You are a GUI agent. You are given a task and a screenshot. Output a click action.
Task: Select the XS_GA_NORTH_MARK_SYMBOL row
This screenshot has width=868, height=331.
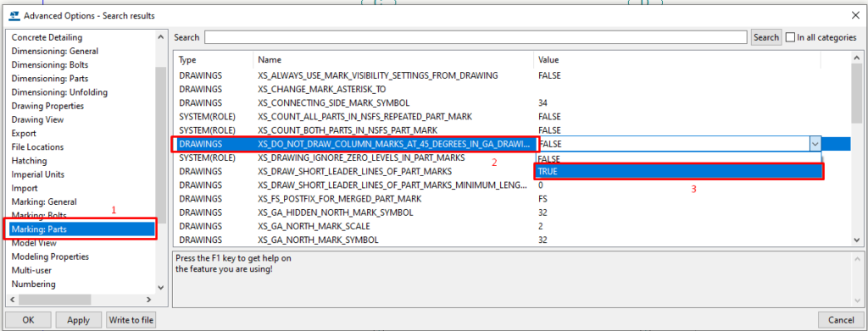[x=513, y=240]
